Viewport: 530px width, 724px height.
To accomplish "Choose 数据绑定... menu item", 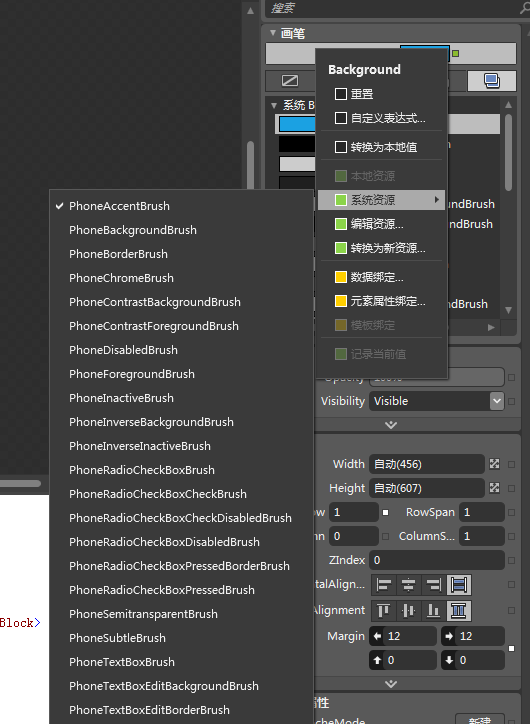I will tap(381, 277).
